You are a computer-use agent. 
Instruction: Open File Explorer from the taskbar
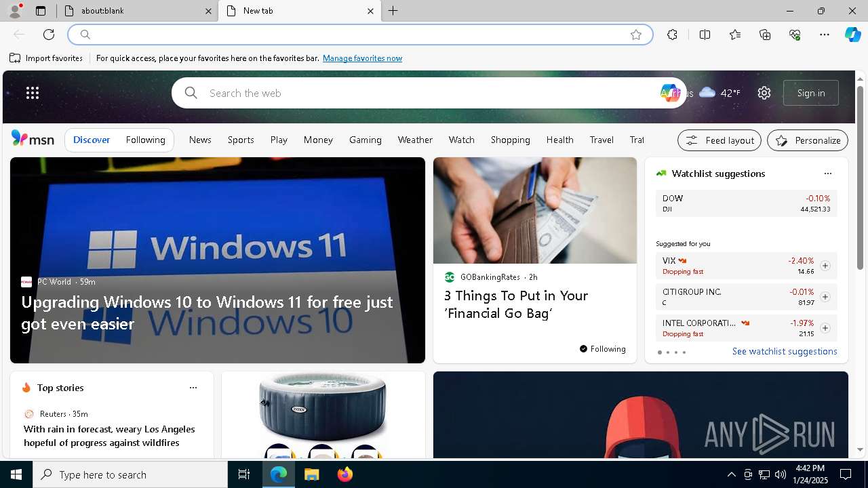(x=311, y=474)
